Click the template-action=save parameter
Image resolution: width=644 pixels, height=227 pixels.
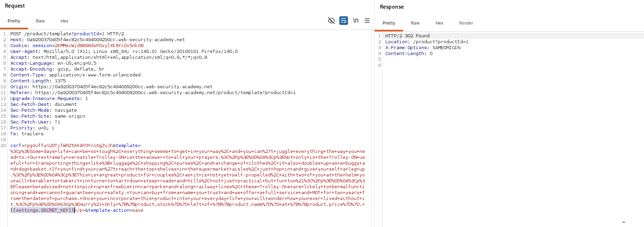116,210
